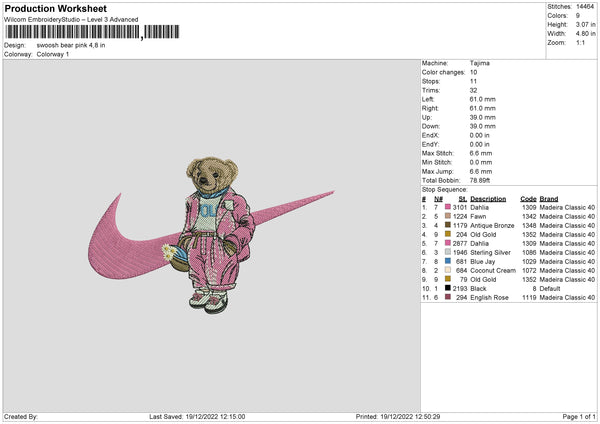Image resolution: width=600 pixels, height=424 pixels.
Task: Click the Black thread color swatch
Action: pyautogui.click(x=448, y=288)
